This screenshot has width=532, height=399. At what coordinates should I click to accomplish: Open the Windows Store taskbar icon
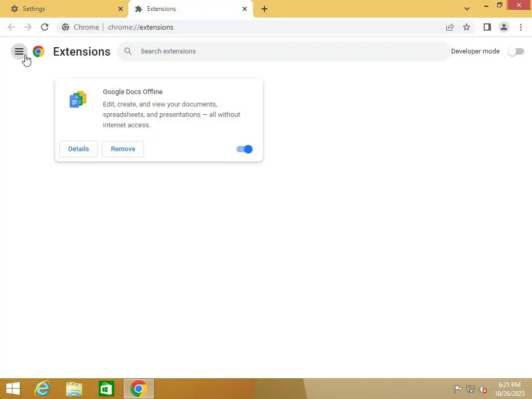[106, 389]
